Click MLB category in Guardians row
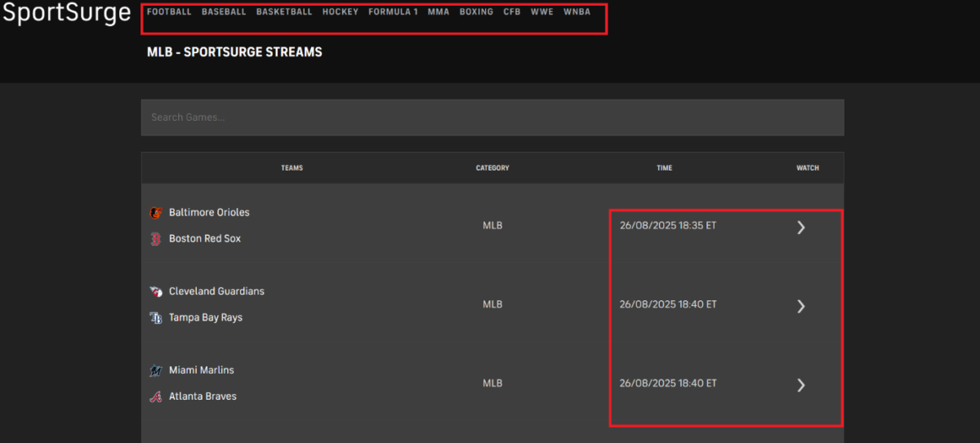This screenshot has height=443, width=980. 492,304
